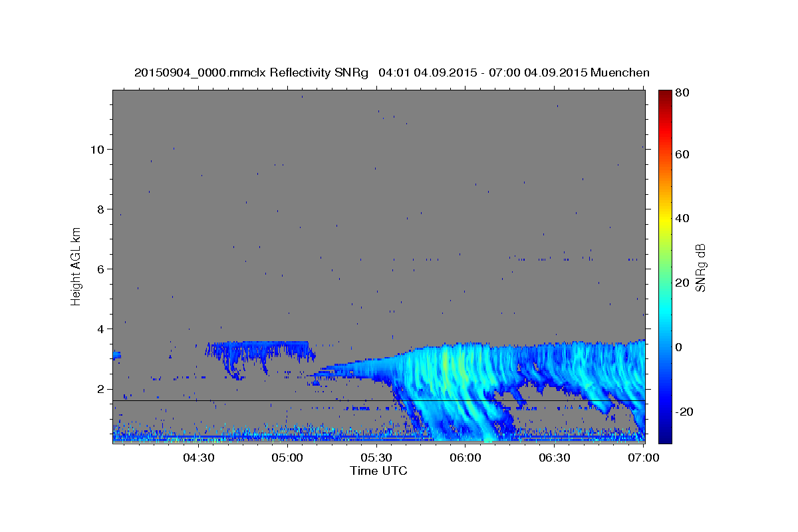The height and width of the screenshot is (532, 798).
Task: Click the colorbar value 40
Action: [682, 218]
